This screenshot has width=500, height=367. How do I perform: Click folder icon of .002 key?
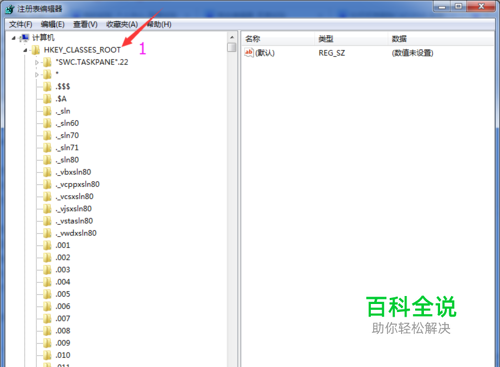coord(47,258)
